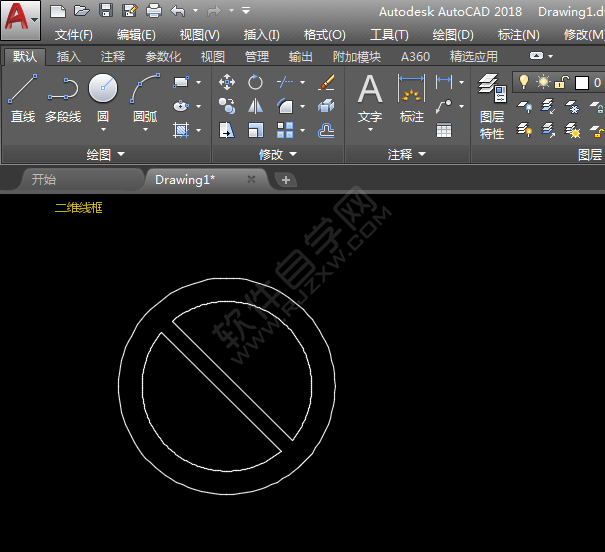Viewport: 605px width, 552px height.
Task: Open the 格式(O) menu
Action: 324,35
